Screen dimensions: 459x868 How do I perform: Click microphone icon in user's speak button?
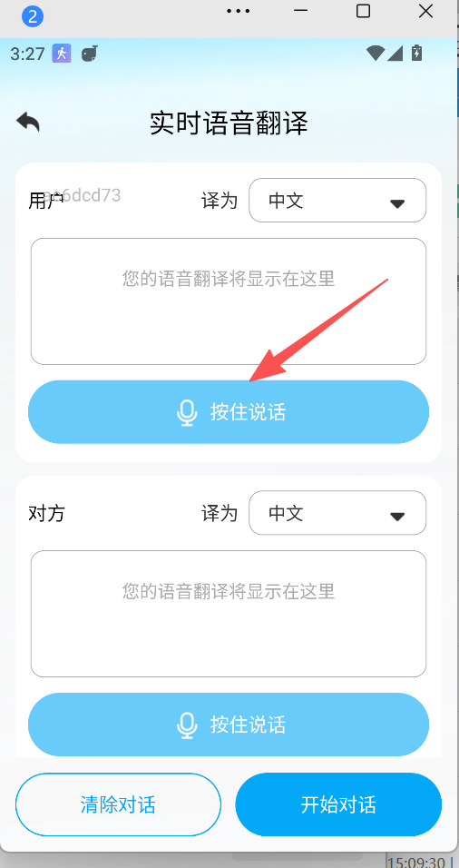[x=187, y=412]
